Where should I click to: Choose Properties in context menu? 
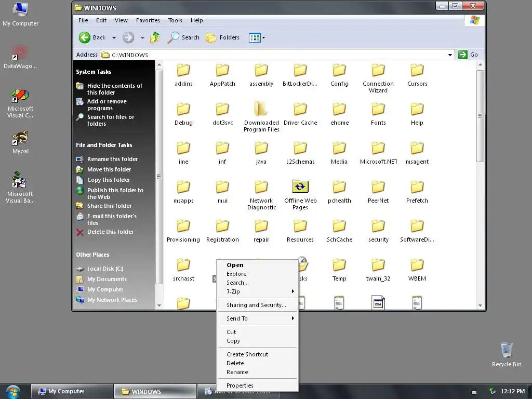click(x=258, y=385)
